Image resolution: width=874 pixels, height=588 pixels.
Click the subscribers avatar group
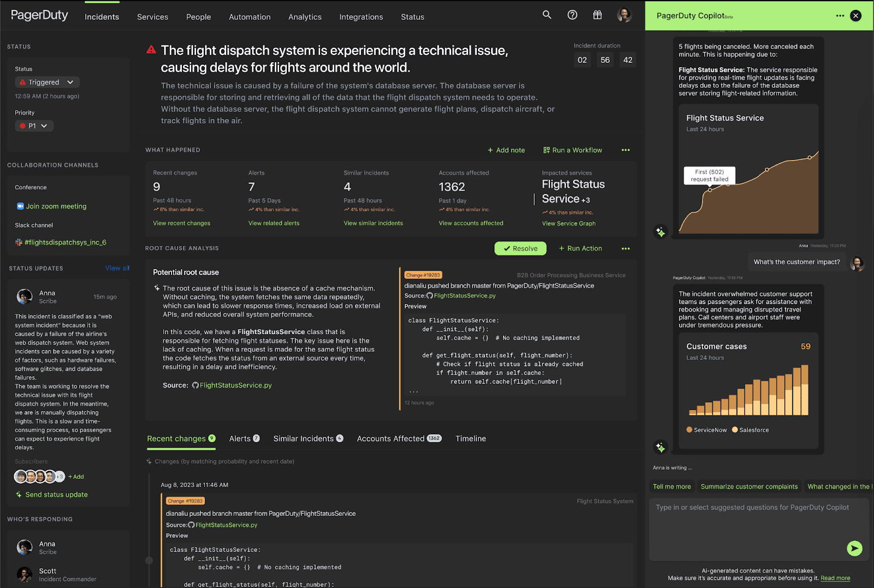click(39, 477)
